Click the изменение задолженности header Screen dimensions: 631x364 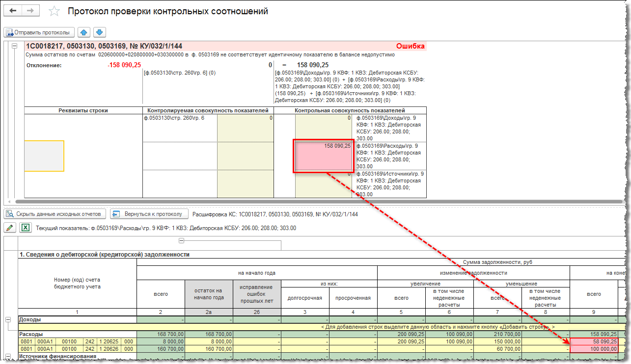(473, 273)
